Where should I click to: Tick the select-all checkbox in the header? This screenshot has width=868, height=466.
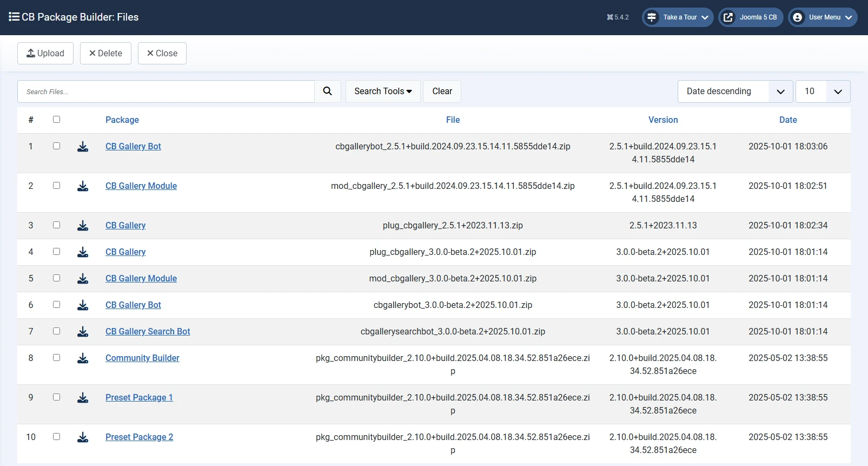(x=56, y=120)
